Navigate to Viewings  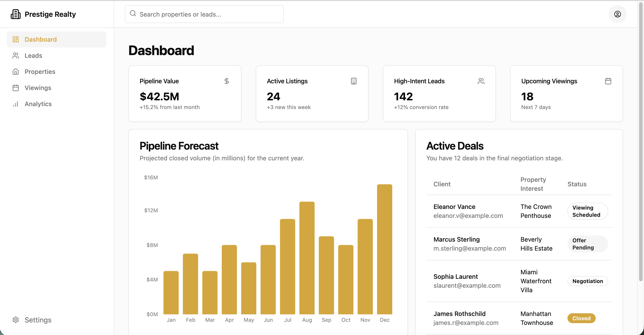tap(56, 88)
